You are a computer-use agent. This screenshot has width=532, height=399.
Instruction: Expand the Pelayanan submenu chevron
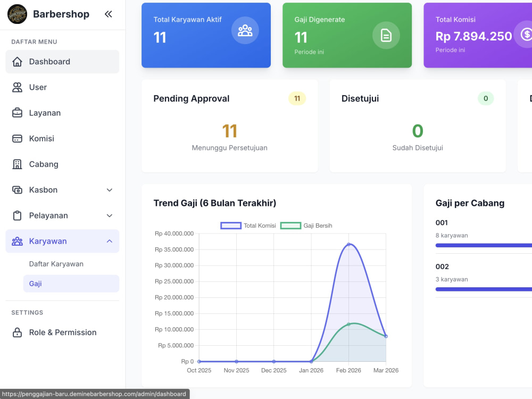(x=109, y=215)
